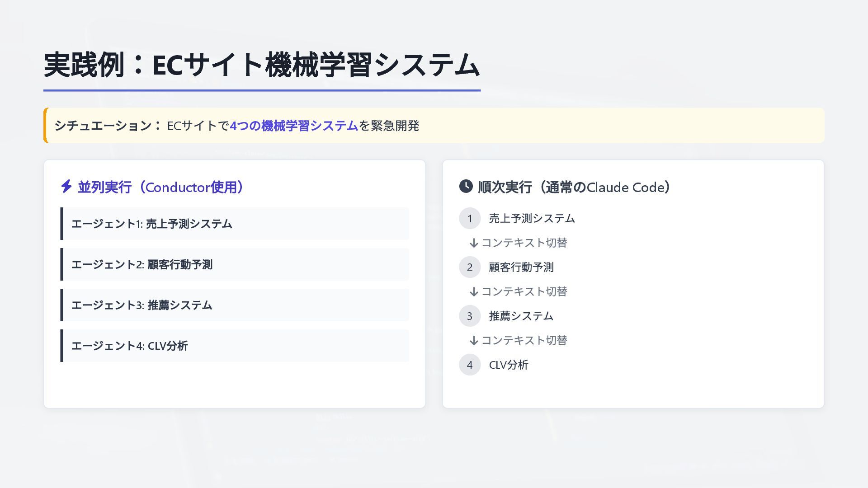Click the numbered circle 2 badge

470,267
